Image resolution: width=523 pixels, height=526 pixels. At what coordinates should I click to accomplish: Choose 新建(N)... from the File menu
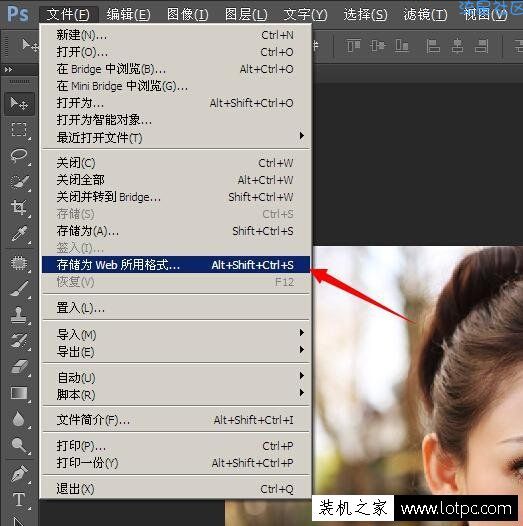175,35
